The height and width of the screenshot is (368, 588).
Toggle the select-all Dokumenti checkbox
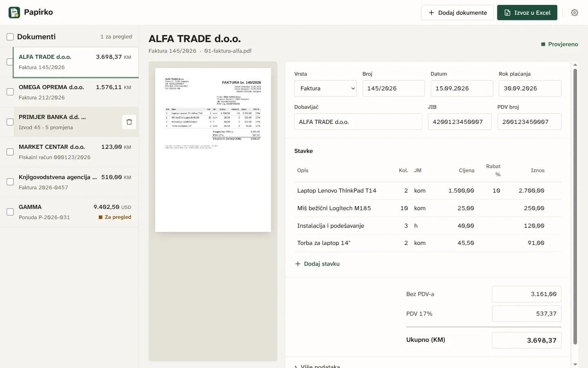[x=10, y=37]
